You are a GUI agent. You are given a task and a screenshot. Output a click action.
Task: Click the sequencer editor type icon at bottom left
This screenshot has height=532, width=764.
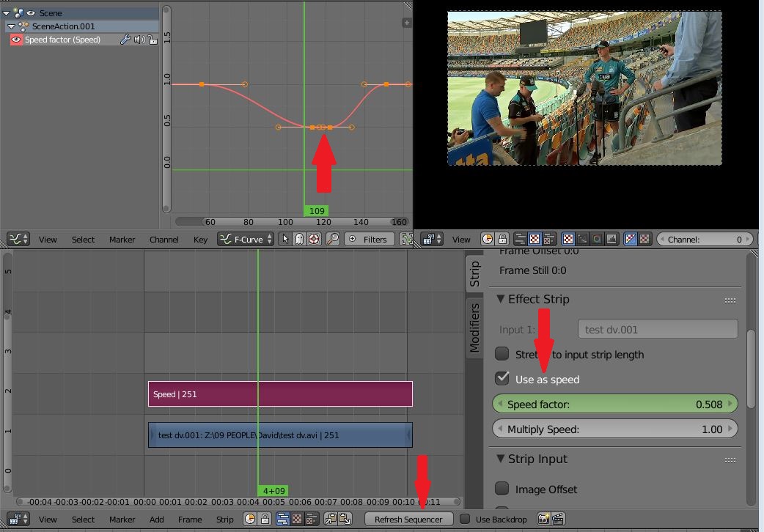click(16, 519)
